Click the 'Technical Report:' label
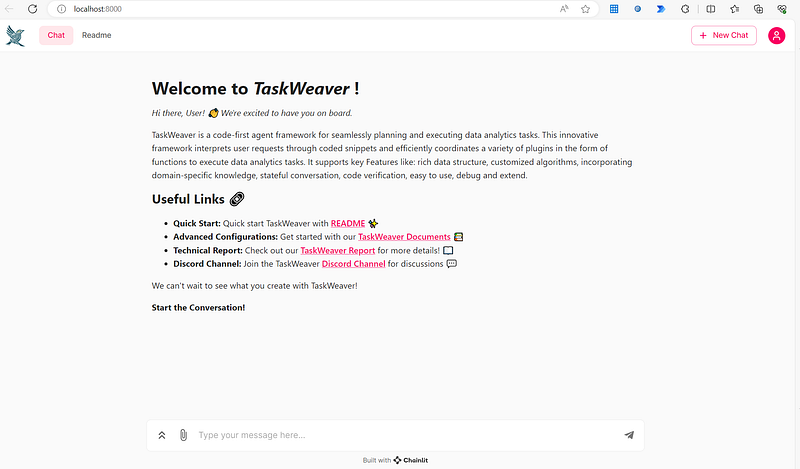Screen dimensions: 800x469 [208, 251]
